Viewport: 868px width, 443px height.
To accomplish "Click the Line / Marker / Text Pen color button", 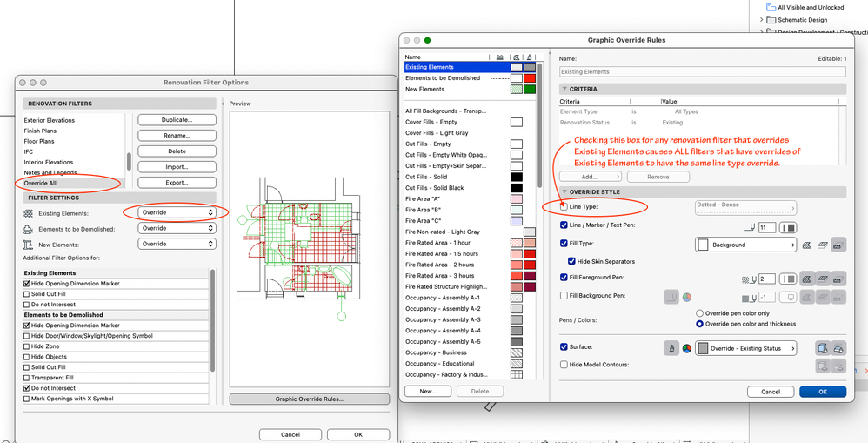I will pos(788,227).
